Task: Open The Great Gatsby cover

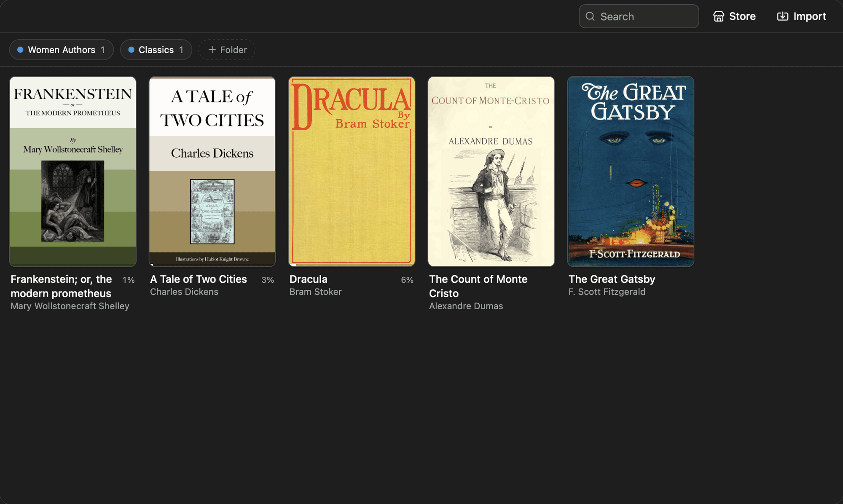Action: tap(631, 172)
